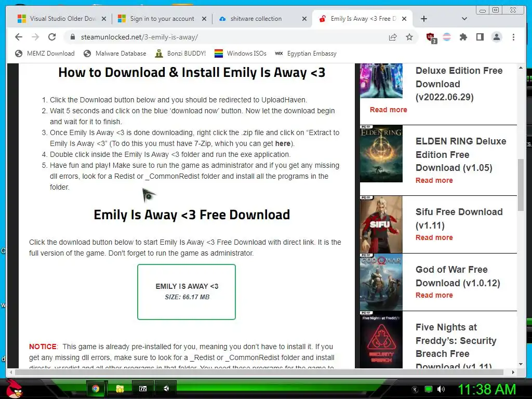Viewport: 532px width, 399px height.
Task: Close the Visual Studio Older Downloads tab
Action: point(104,19)
